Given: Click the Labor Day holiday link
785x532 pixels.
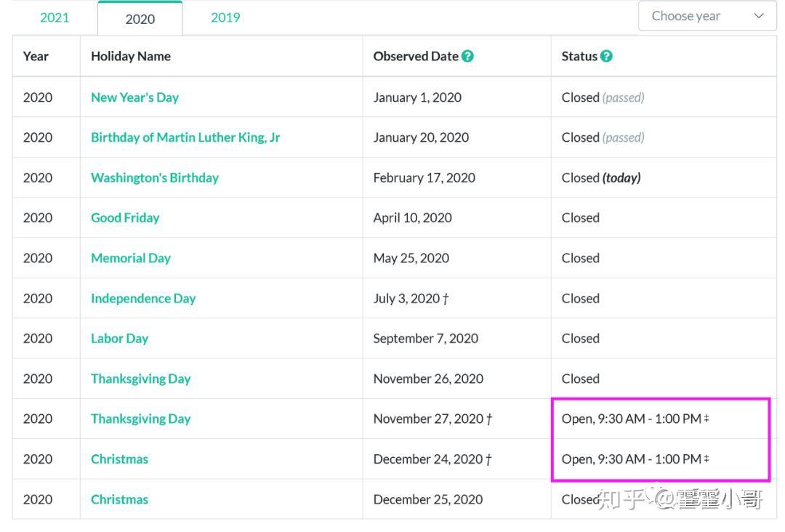Looking at the screenshot, I should tap(119, 338).
